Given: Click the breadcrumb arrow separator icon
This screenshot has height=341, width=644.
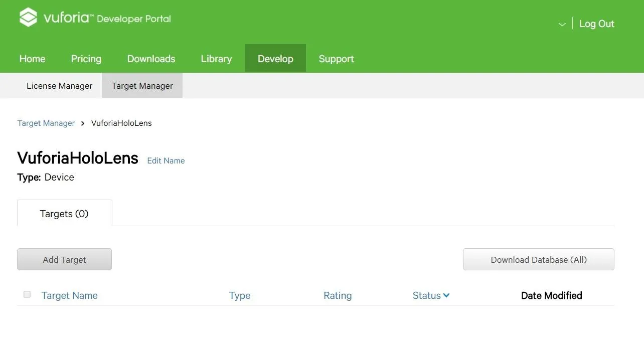Looking at the screenshot, I should (83, 123).
